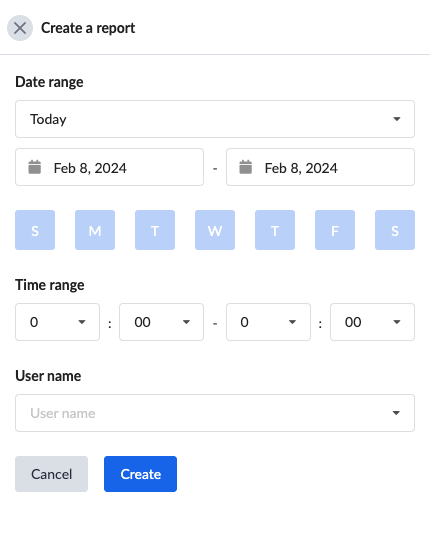Toggle the Sunday day button
The height and width of the screenshot is (542, 430).
click(x=35, y=230)
